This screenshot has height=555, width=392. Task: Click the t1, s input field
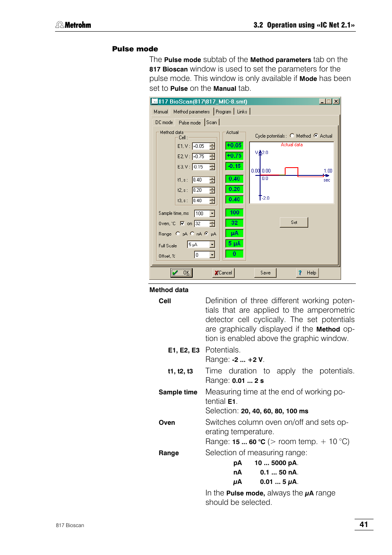[x=201, y=180]
